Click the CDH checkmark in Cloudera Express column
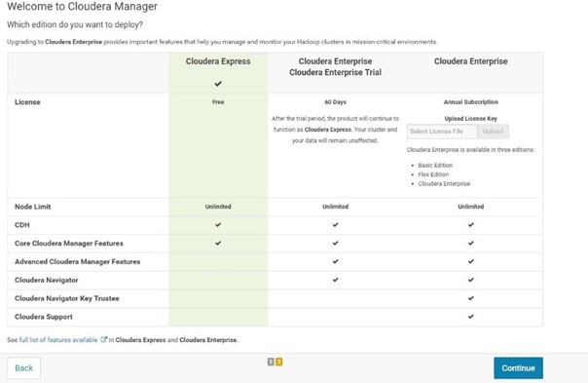Viewport: 588px width, 383px height. [218, 224]
